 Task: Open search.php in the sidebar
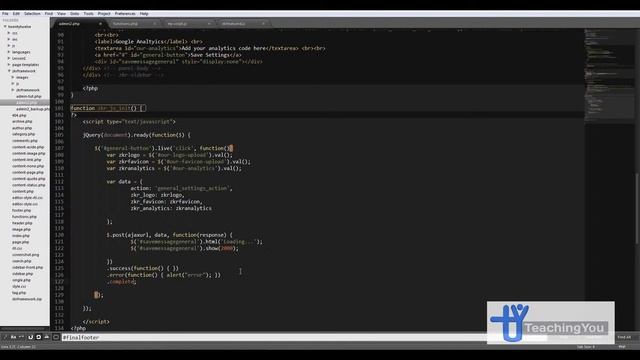pos(22,261)
